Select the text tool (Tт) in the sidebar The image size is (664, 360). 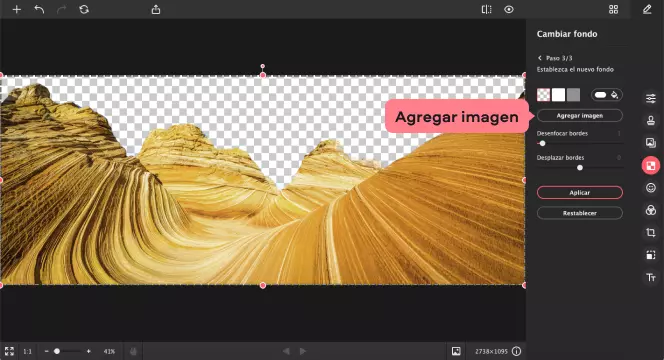(651, 277)
